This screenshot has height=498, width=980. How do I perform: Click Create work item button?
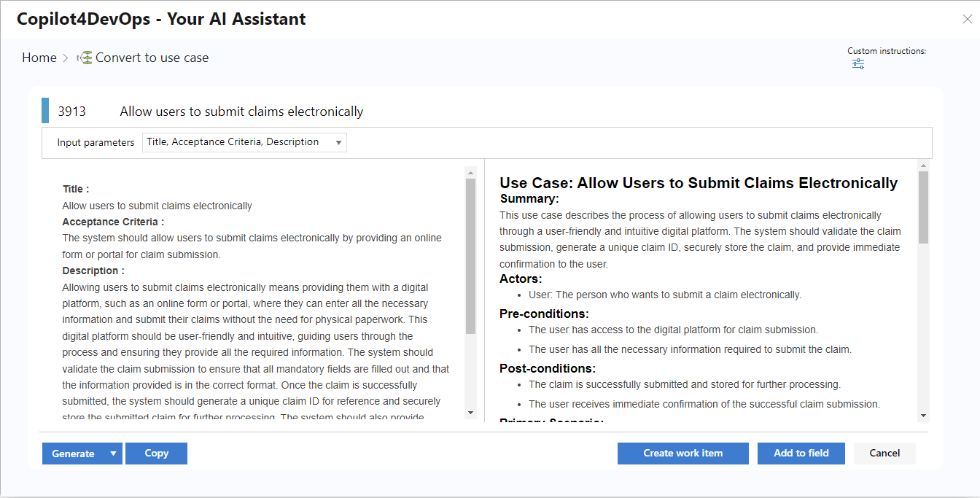(683, 454)
